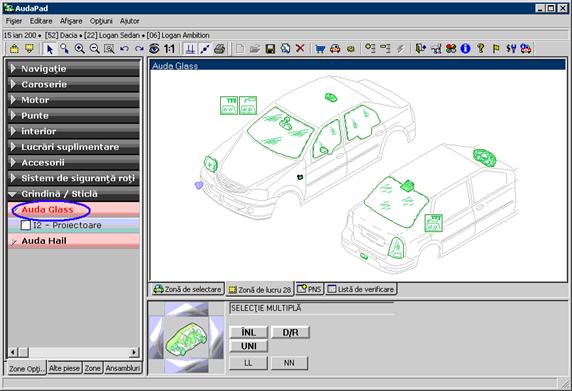Viewport: 572px width, 391px height.
Task: Click the D/R button
Action: 290,332
